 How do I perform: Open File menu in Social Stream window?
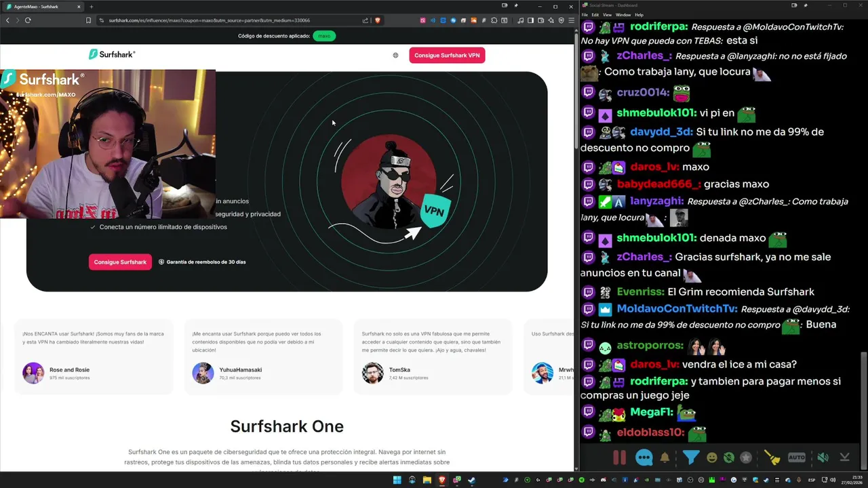point(585,14)
